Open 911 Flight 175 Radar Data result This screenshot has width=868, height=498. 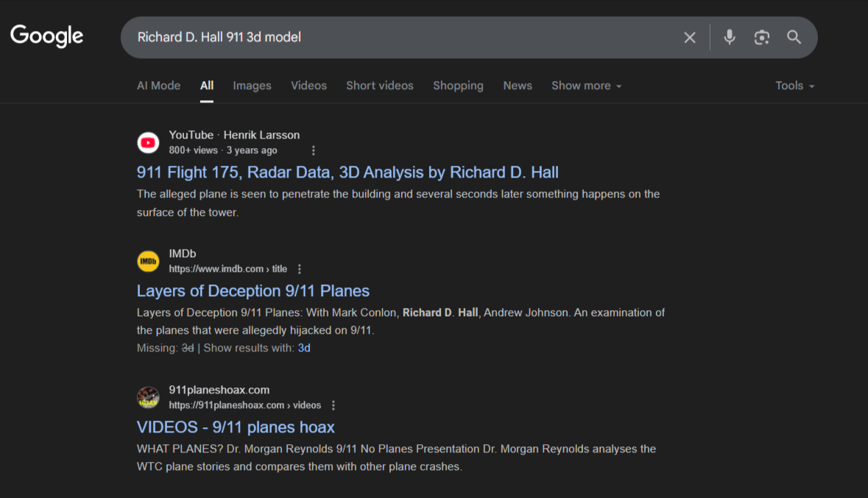[x=347, y=172]
